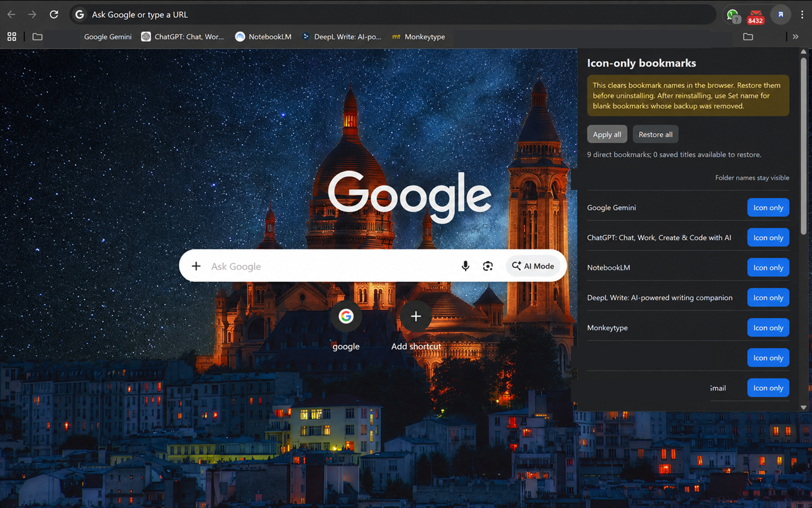Click the popup's vertical scrollbar

tap(804, 145)
